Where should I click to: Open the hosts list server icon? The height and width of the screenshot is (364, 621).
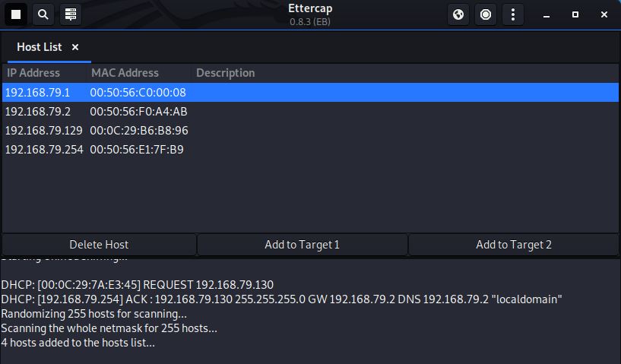(x=70, y=14)
